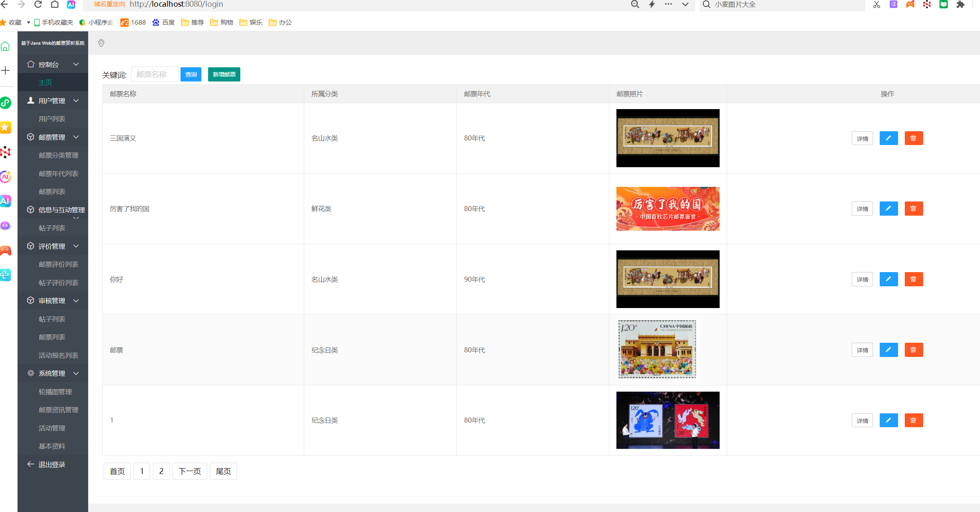The height and width of the screenshot is (512, 980).
Task: Collapse the 邮票管理 menu chevron
Action: 76,137
